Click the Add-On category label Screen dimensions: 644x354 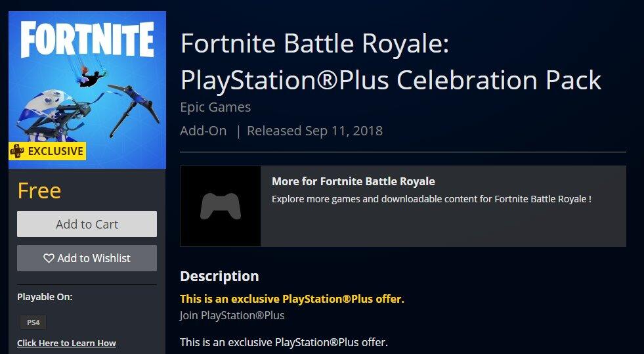point(204,131)
